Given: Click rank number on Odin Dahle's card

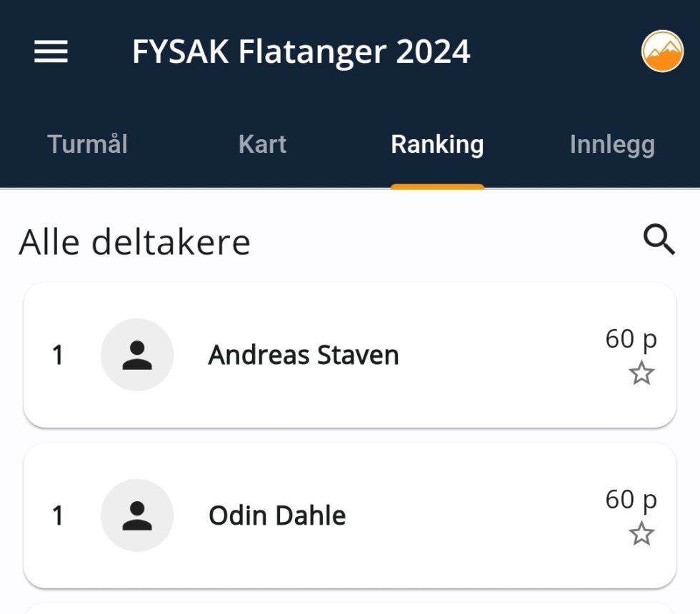Looking at the screenshot, I should pos(58,515).
